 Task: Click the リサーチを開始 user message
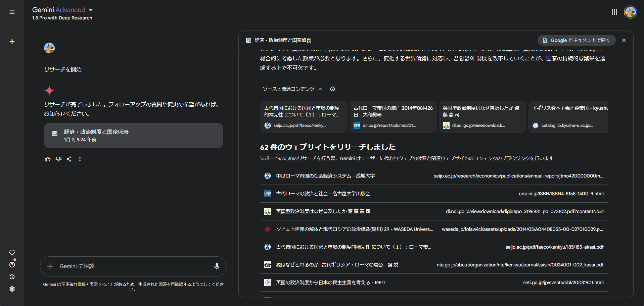tap(63, 69)
